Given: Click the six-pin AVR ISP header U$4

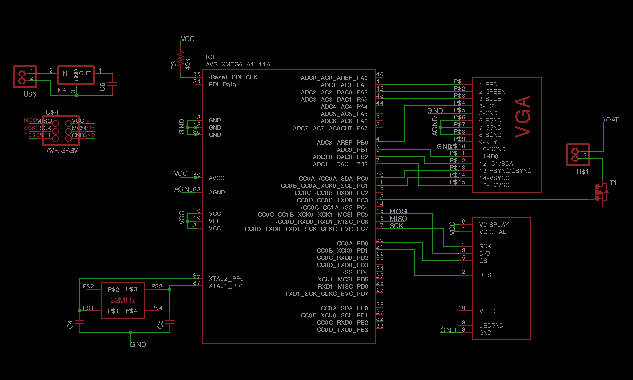Looking at the screenshot, I should tap(61, 130).
